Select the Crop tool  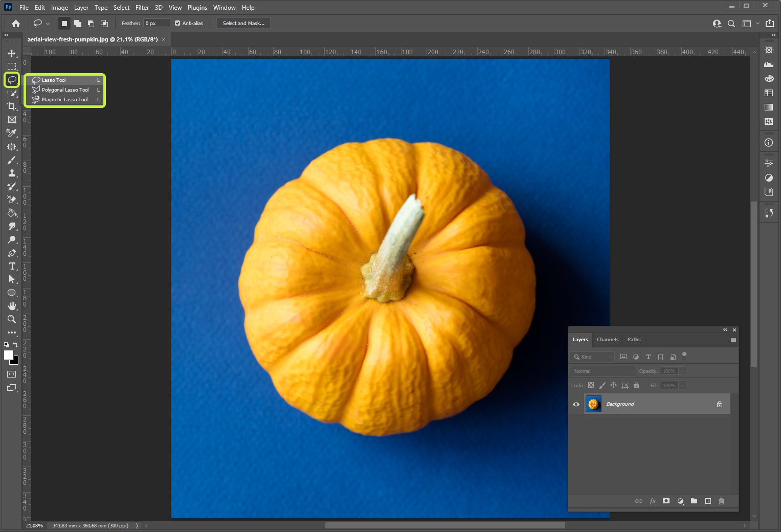point(12,106)
